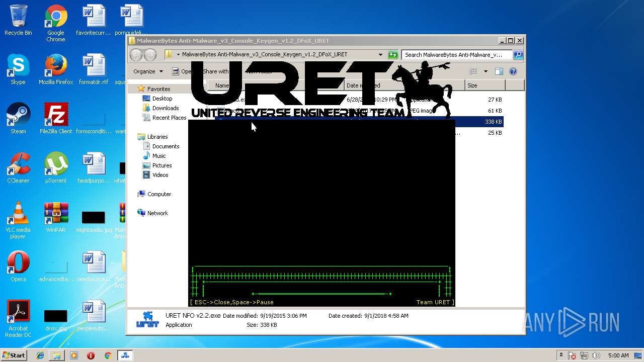The width and height of the screenshot is (644, 362).
Task: Expand the address bar history dropdown
Action: pyautogui.click(x=381, y=54)
